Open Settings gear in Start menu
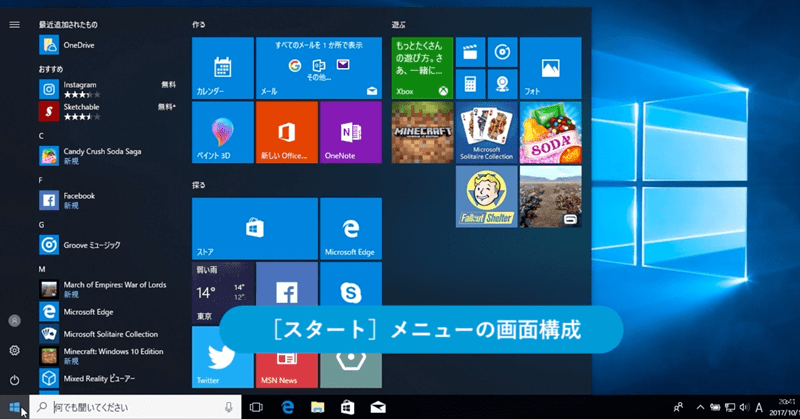Viewport: 800px width, 419px height. pyautogui.click(x=14, y=350)
